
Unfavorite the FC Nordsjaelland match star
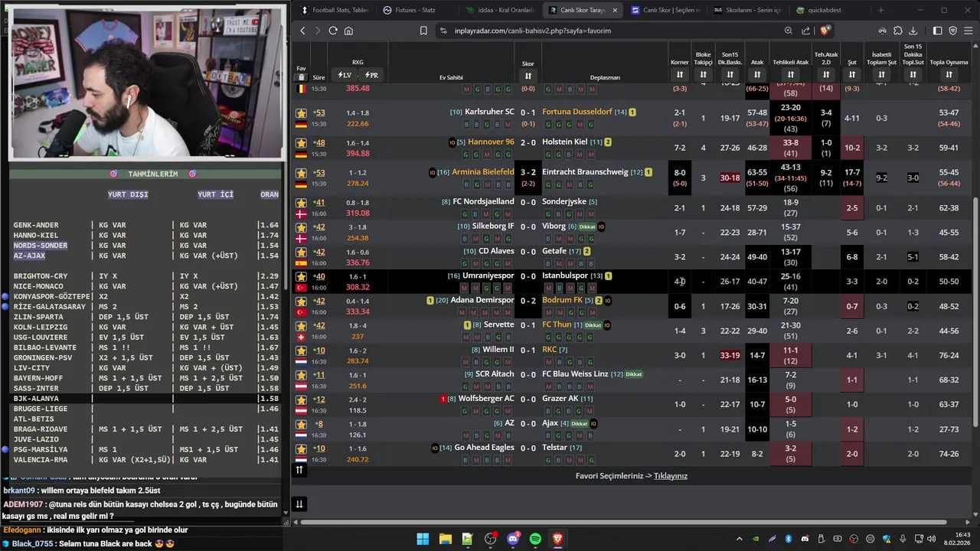(302, 203)
